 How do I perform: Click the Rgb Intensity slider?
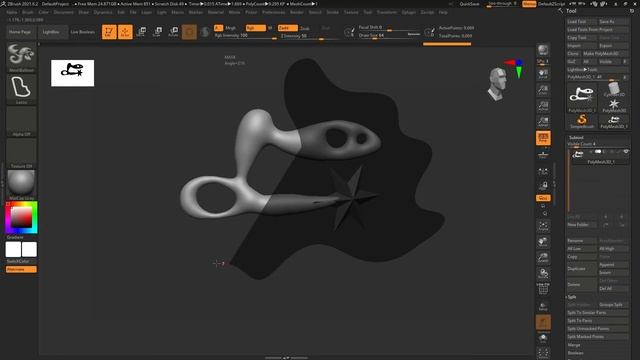[x=245, y=36]
